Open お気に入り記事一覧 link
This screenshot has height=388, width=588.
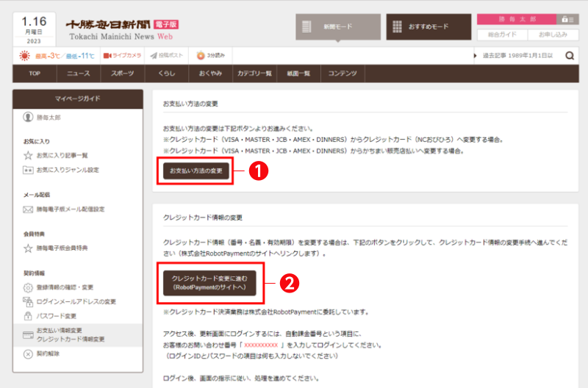pyautogui.click(x=62, y=155)
